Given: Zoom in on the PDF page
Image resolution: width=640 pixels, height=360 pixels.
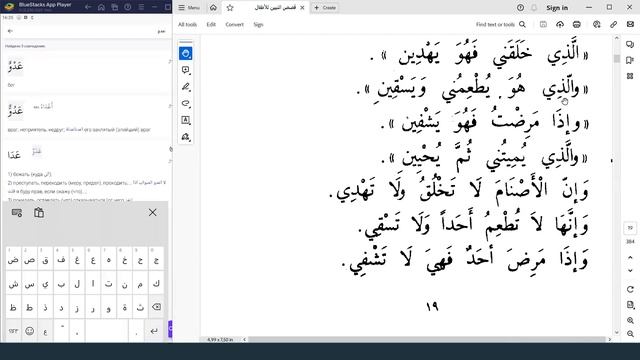Looking at the screenshot, I should coord(630,321).
